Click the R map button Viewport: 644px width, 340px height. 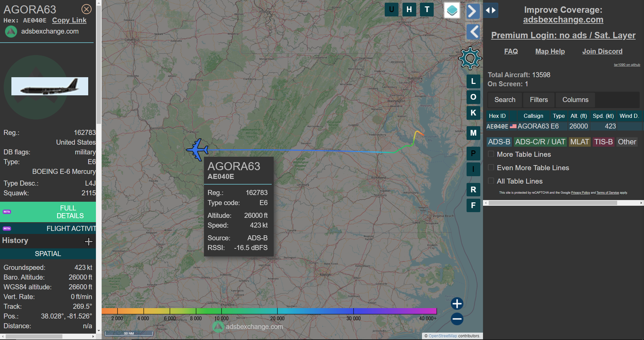[473, 190]
